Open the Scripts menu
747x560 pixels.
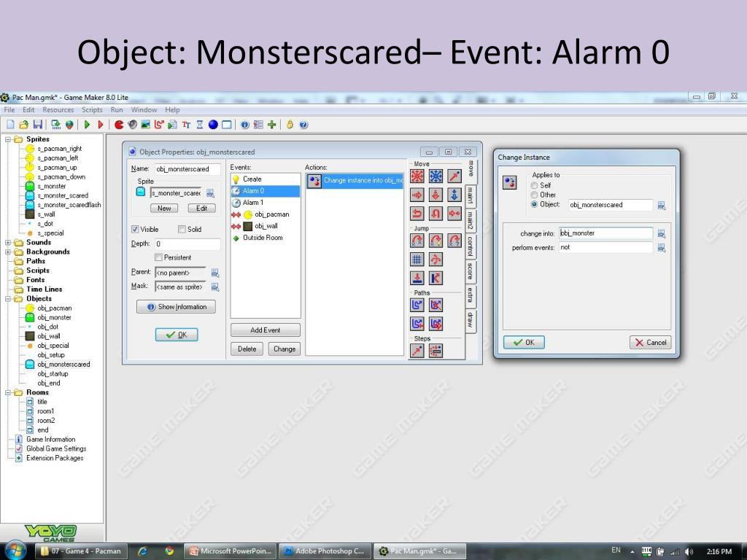(x=92, y=109)
